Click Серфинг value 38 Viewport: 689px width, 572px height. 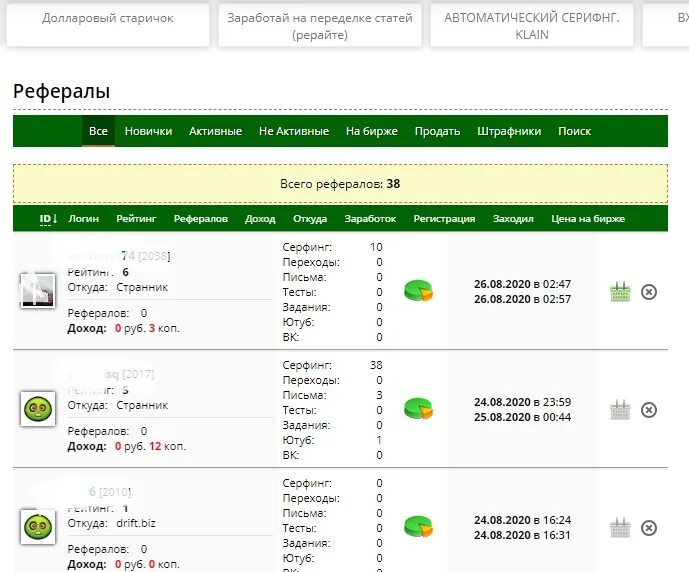click(376, 365)
